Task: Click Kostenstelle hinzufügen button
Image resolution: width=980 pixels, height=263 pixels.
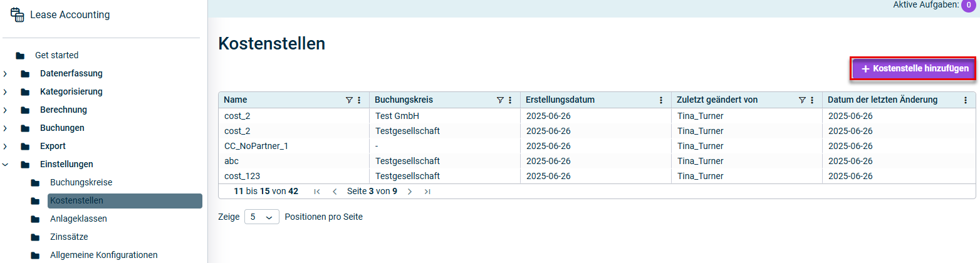Action: click(x=914, y=69)
